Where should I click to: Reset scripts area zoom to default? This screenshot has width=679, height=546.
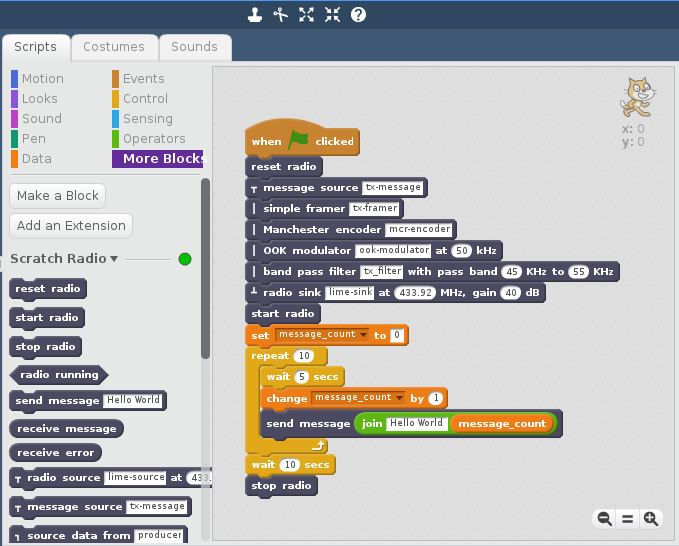[x=627, y=518]
